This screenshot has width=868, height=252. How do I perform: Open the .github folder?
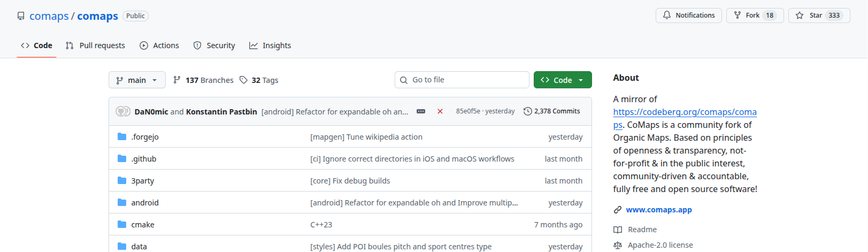coord(144,159)
